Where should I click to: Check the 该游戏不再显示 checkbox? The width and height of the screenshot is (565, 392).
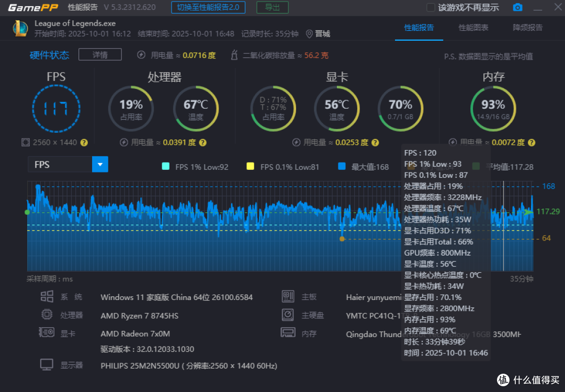coord(431,7)
